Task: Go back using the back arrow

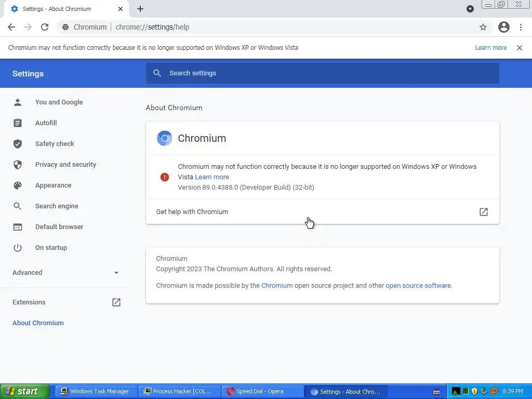Action: [11, 27]
